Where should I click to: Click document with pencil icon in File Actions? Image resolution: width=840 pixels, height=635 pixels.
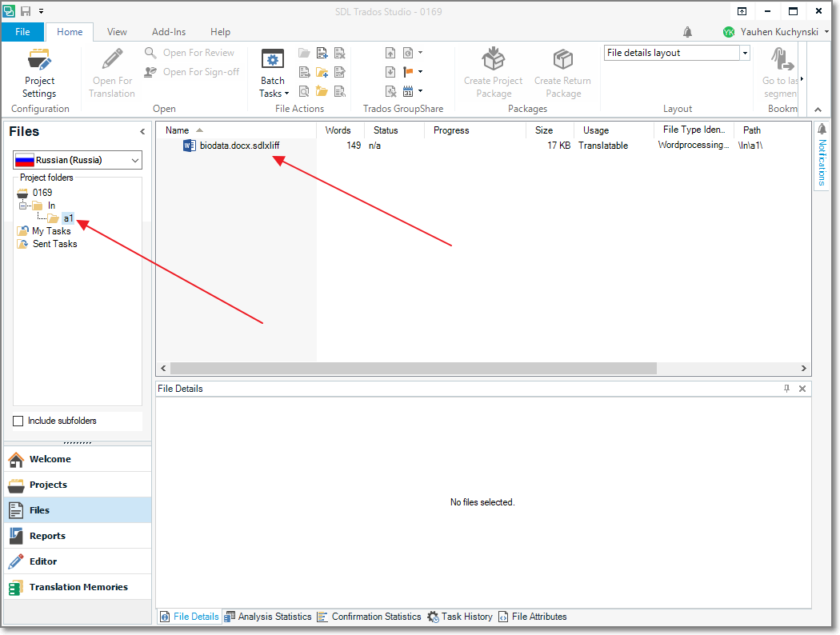(340, 72)
